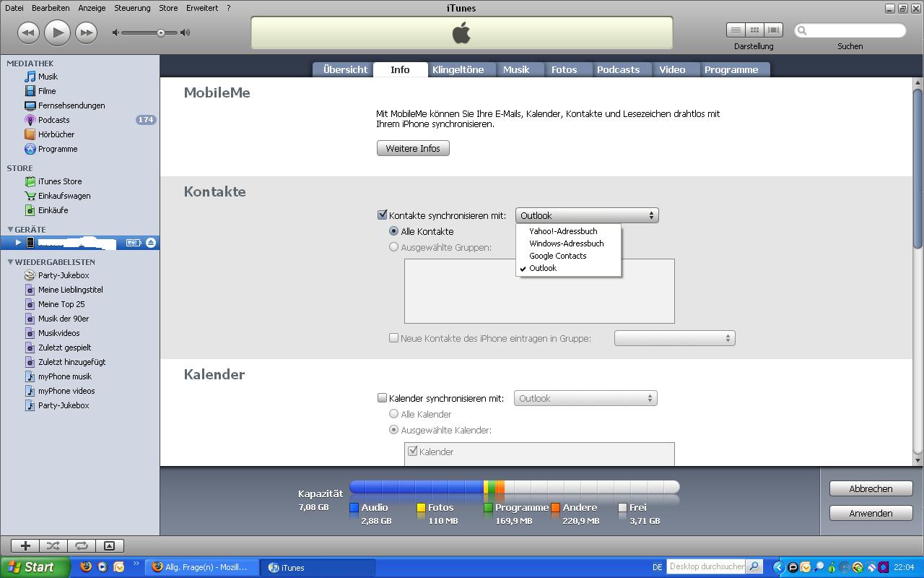This screenshot has width=924, height=578.
Task: Click the play button
Action: point(57,33)
